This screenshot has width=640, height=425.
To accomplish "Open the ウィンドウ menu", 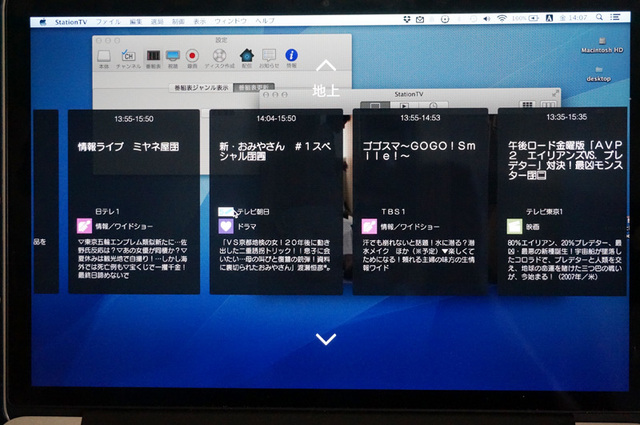I will [x=232, y=20].
